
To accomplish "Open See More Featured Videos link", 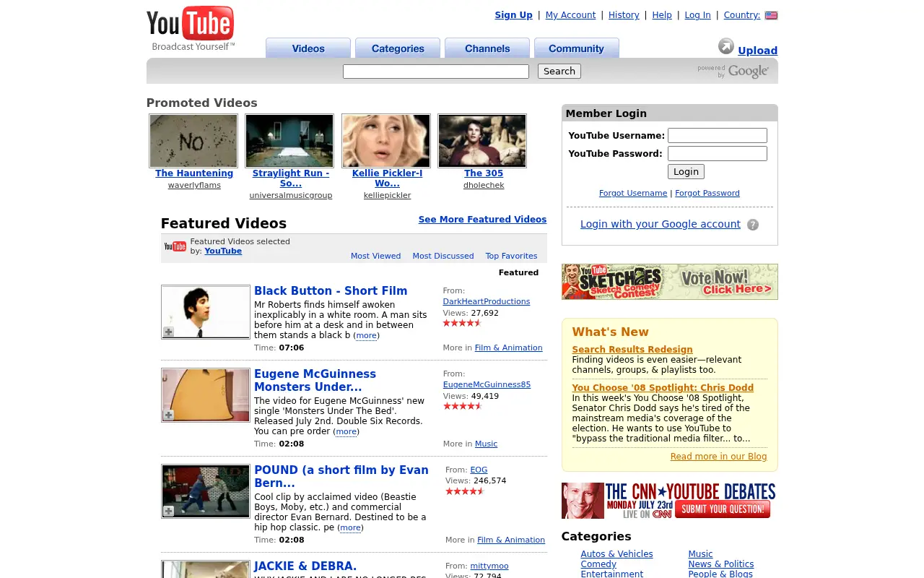I will point(482,220).
